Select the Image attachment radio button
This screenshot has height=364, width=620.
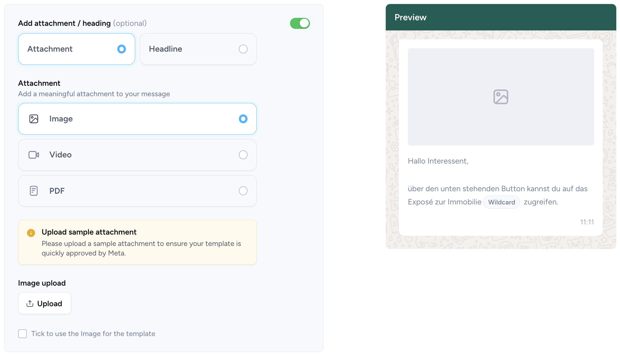pyautogui.click(x=243, y=119)
